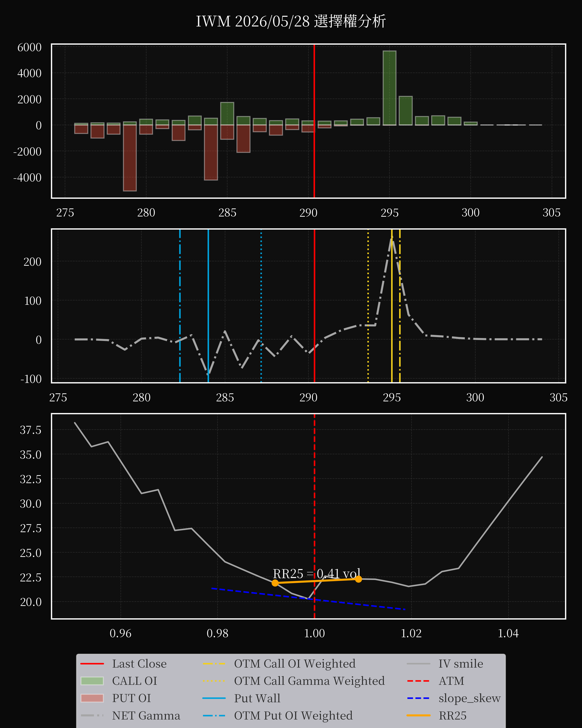Click the '-100' y-axis label in gamma chart

[x=31, y=379]
